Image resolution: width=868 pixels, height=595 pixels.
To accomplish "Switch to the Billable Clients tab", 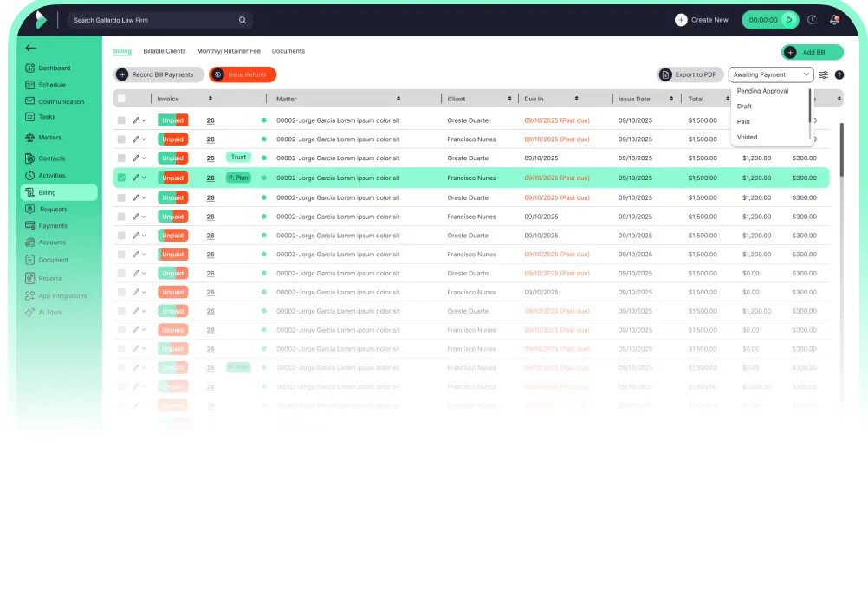I will pyautogui.click(x=164, y=51).
